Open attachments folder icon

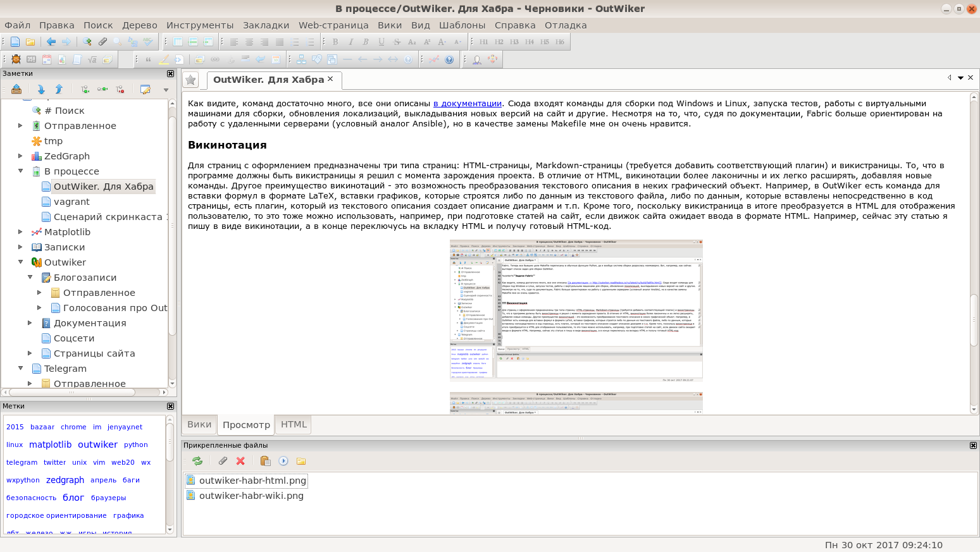[301, 461]
